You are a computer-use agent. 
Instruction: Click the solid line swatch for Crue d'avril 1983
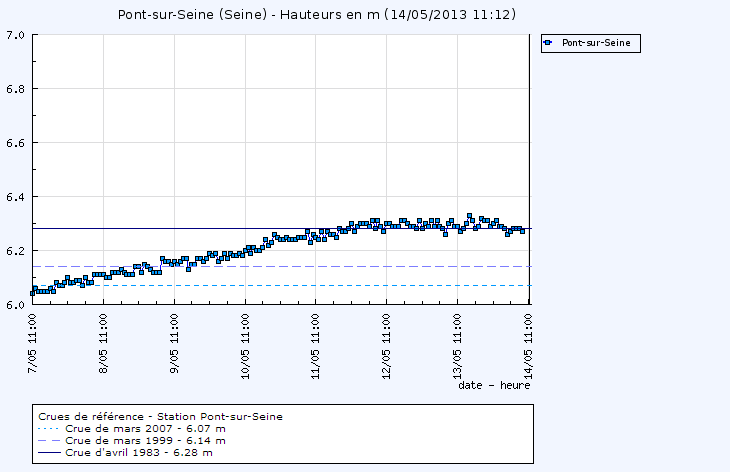tap(49, 452)
